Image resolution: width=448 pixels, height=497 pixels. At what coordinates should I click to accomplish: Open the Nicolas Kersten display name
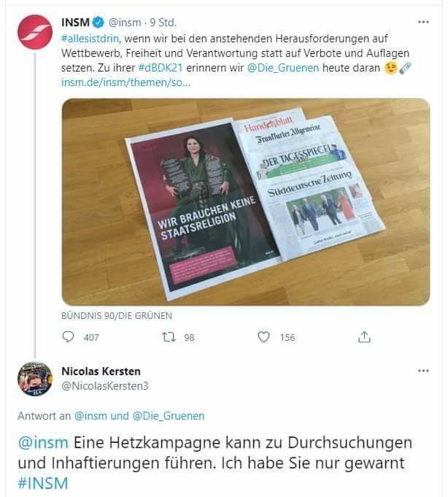click(101, 371)
